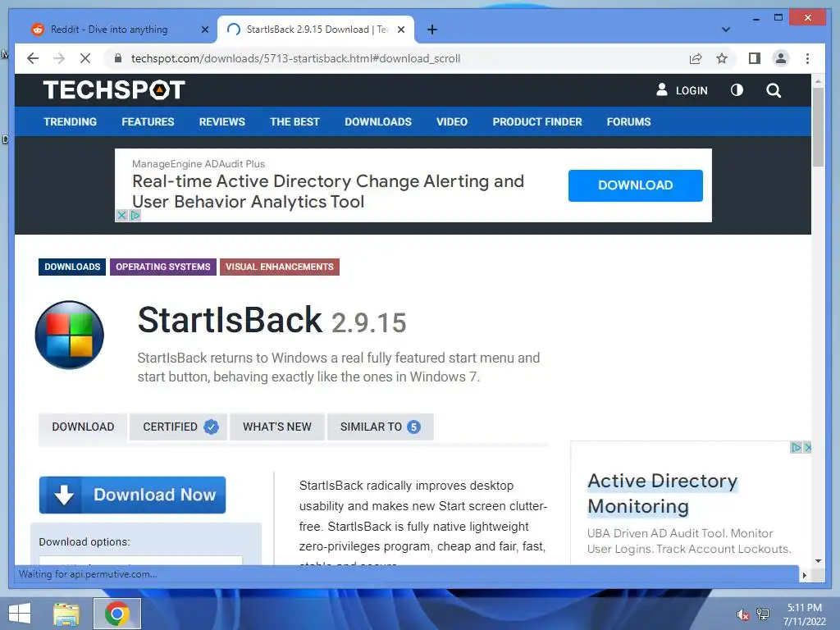Open the tab search chevron
Image resolution: width=840 pixels, height=630 pixels.
[726, 30]
